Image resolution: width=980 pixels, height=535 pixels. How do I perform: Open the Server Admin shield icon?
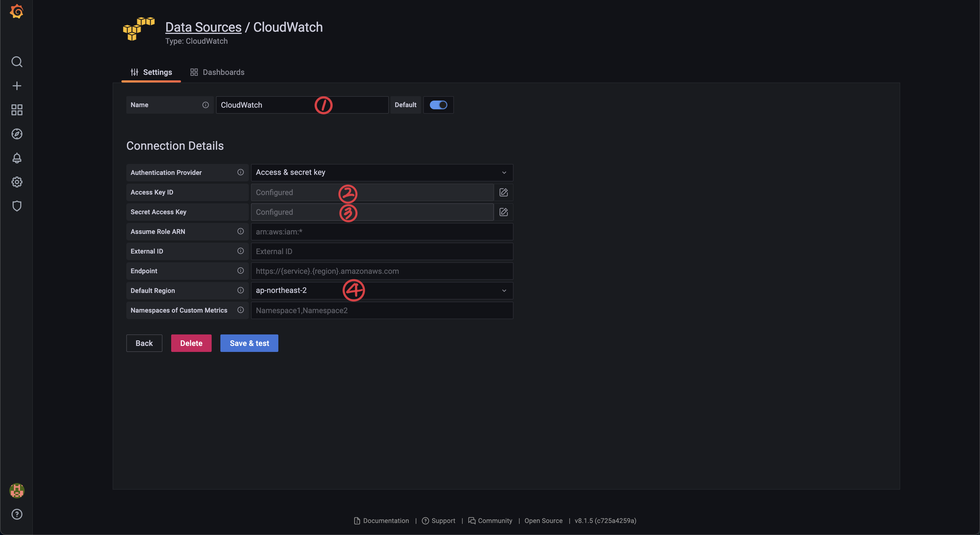[17, 206]
